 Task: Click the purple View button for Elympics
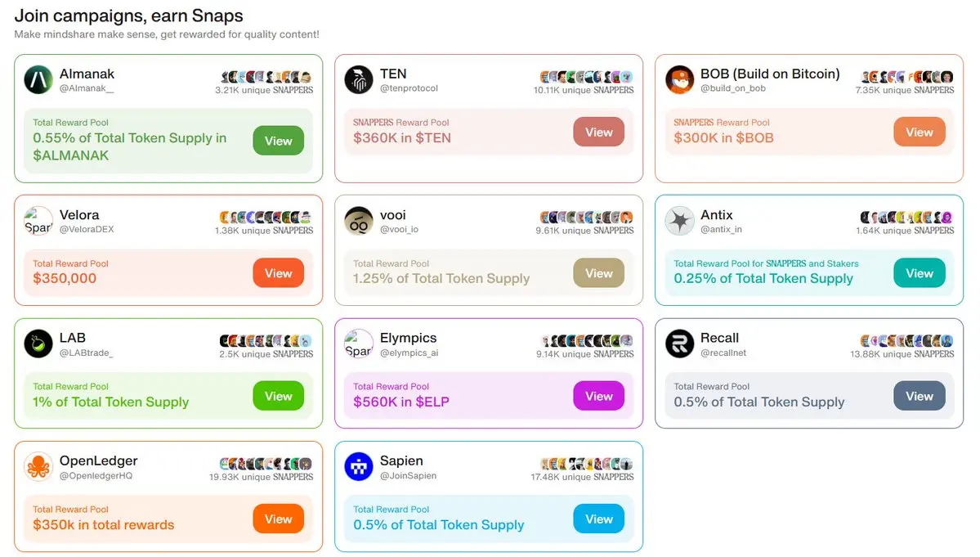tap(599, 396)
